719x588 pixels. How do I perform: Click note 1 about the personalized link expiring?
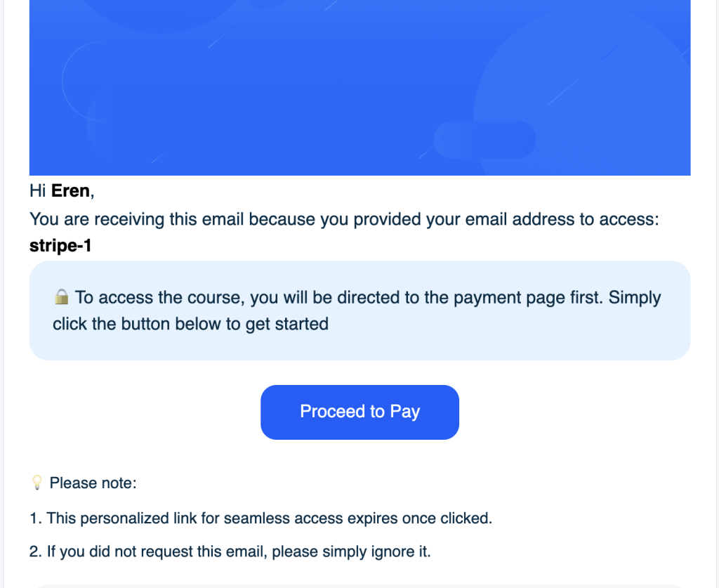(x=260, y=518)
